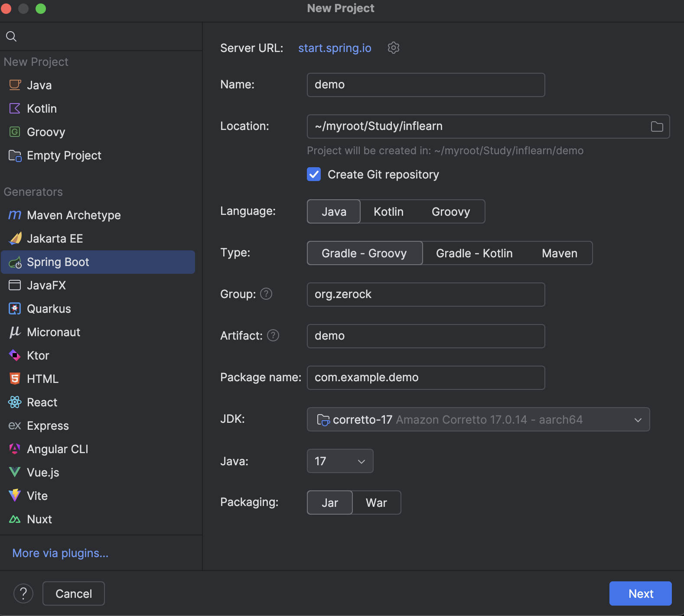Viewport: 684px width, 616px height.
Task: Show help for Group field
Action: [x=266, y=294]
